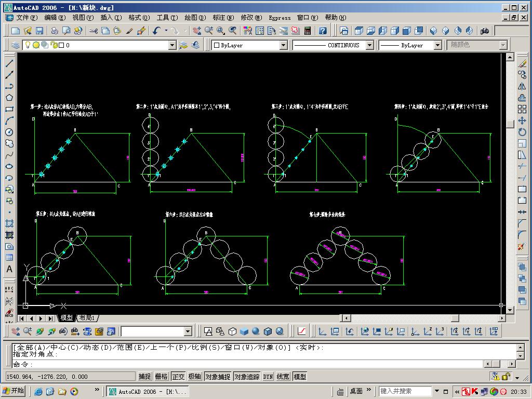Expand the layer name dropdown
532x399 pixels.
click(x=172, y=45)
